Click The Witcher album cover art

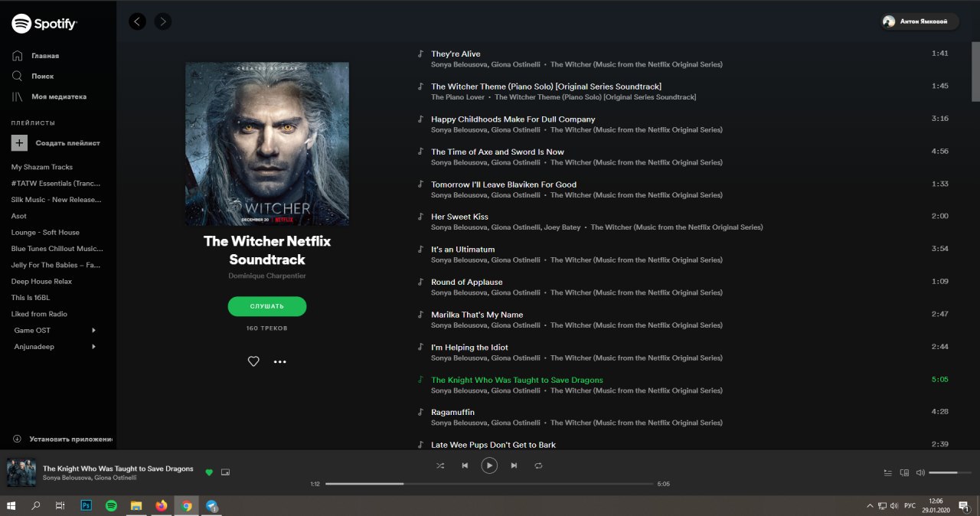point(267,144)
